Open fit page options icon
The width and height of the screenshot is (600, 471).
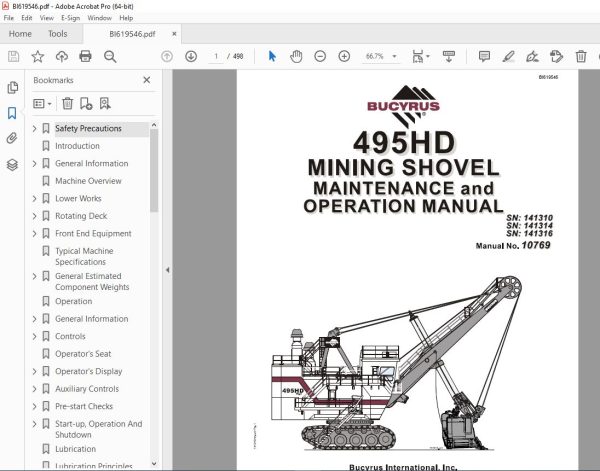421,57
